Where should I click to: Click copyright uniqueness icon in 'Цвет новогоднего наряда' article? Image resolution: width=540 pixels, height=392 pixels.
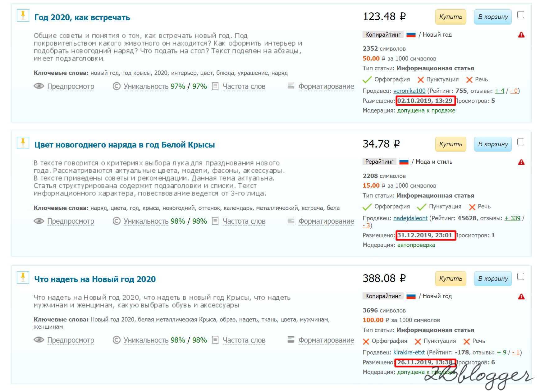(x=117, y=221)
